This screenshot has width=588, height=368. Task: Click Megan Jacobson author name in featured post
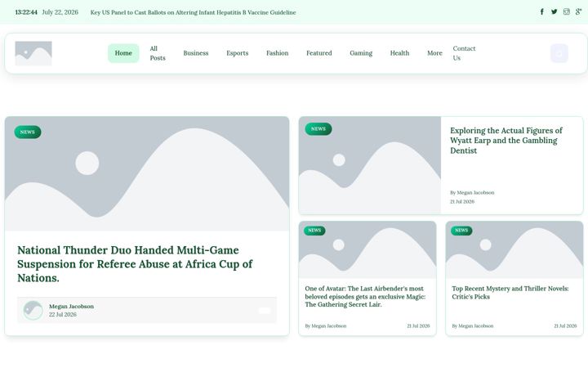(71, 307)
